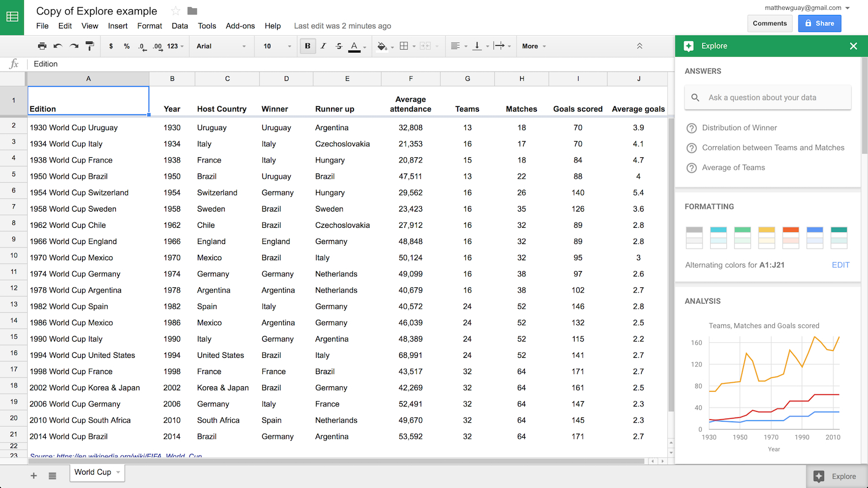
Task: Open the all-sheets list icon
Action: (52, 475)
